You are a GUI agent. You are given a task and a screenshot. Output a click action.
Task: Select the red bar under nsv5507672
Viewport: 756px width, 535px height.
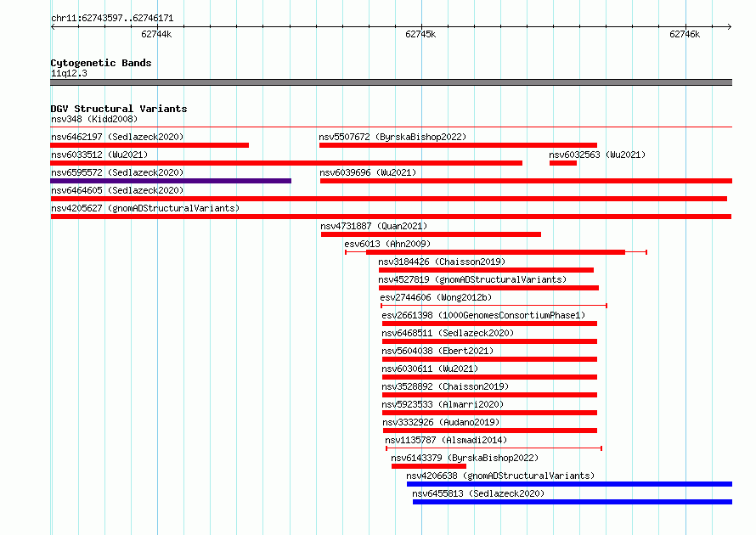coord(458,145)
